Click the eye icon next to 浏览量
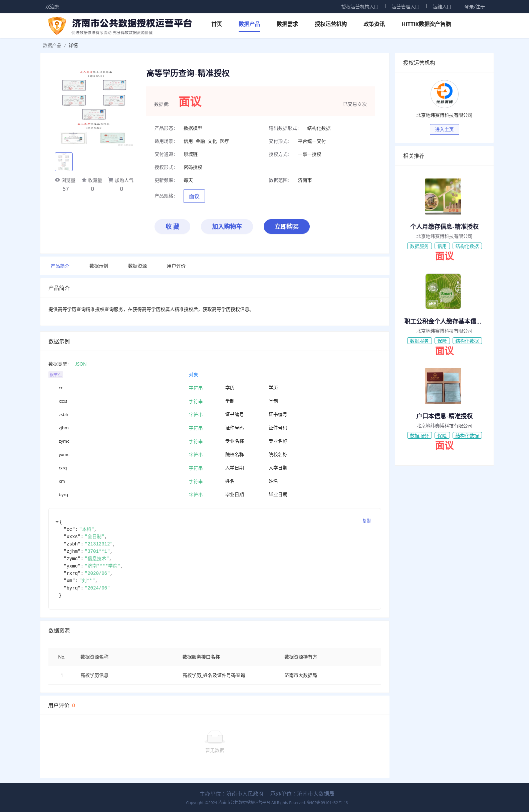This screenshot has height=812, width=529. (57, 180)
